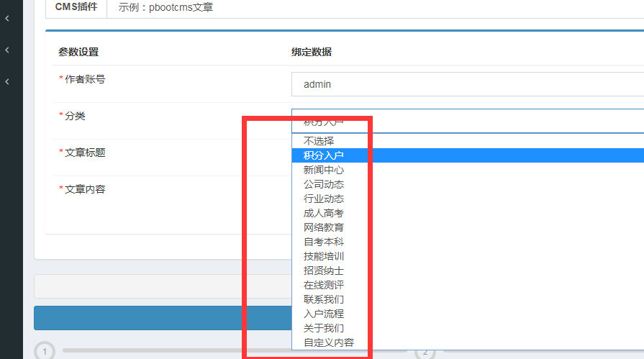Open the 分类 category combo box
The width and height of the screenshot is (644, 359).
click(467, 121)
